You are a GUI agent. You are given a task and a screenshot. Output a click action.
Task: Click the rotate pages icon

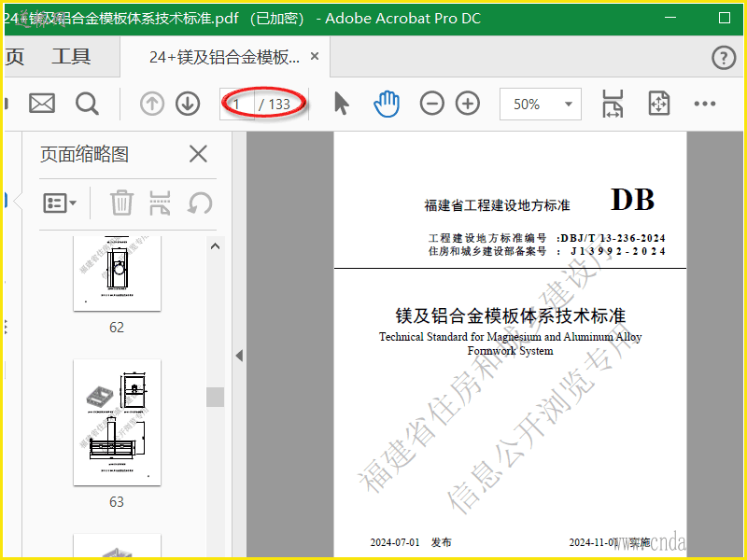click(200, 203)
